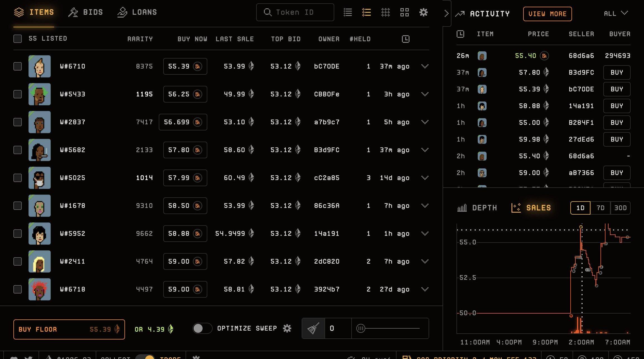Click the sweep broom icon
644x359 pixels.
tap(313, 329)
